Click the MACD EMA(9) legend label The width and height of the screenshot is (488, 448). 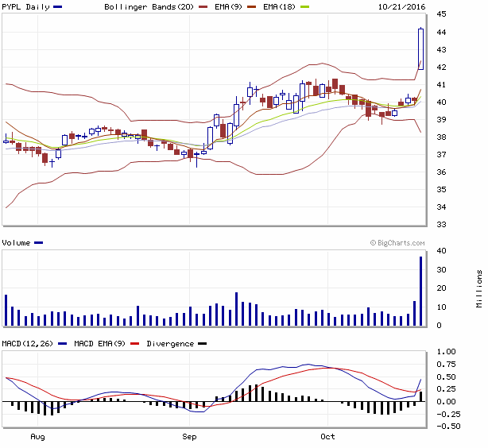99,344
